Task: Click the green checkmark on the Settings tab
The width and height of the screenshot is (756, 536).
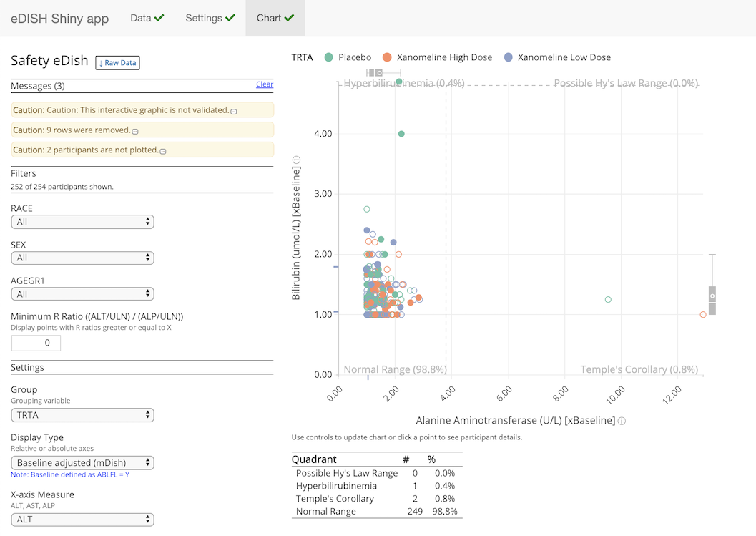Action: pos(228,18)
